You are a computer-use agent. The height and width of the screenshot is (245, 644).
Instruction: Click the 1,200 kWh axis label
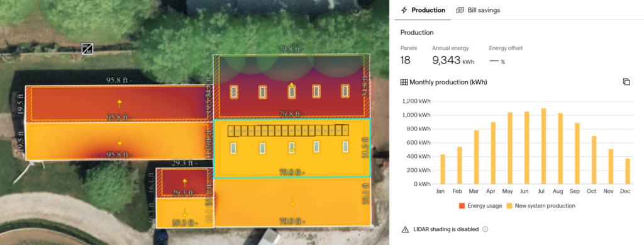coord(416,101)
